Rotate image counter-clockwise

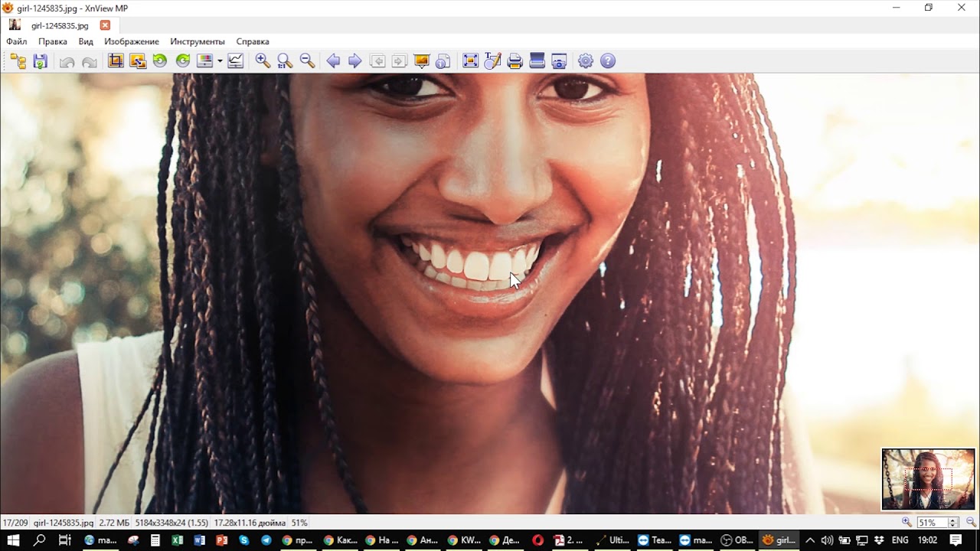[160, 61]
